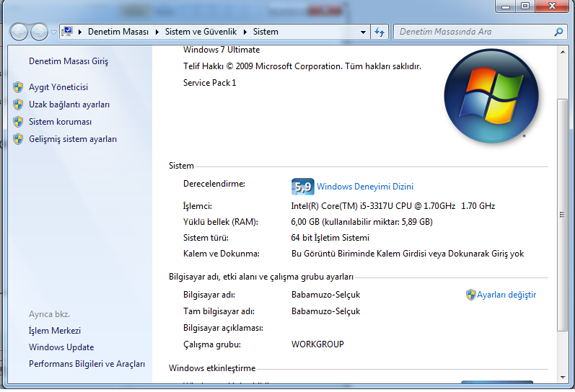Image resolution: width=575 pixels, height=392 pixels.
Task: Open Uzak bağlantı ayarları
Action: [69, 104]
